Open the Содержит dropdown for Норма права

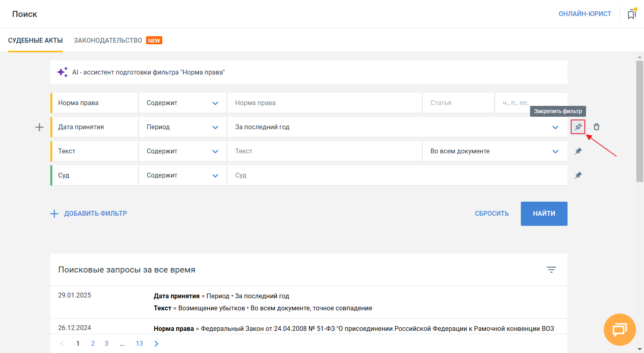click(183, 103)
